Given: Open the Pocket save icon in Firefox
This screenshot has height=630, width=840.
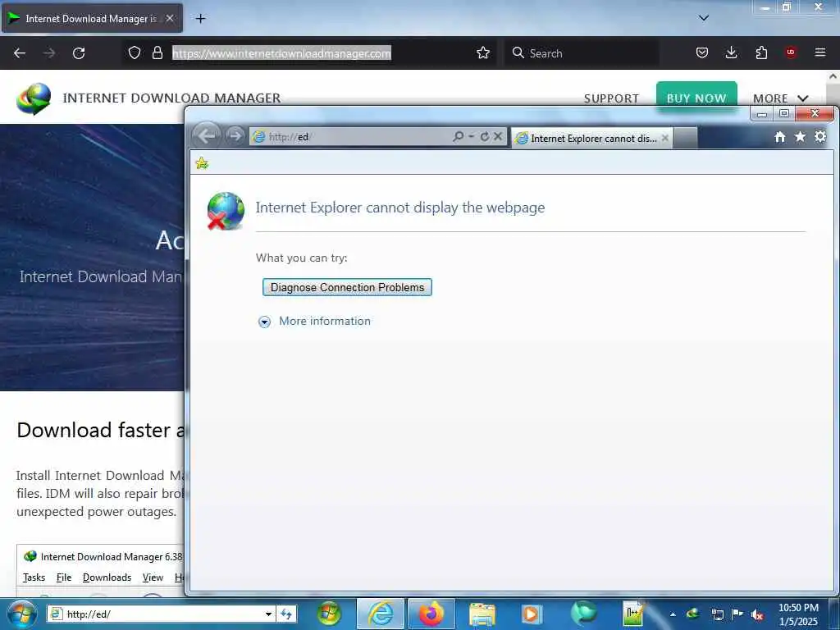Looking at the screenshot, I should tap(702, 52).
